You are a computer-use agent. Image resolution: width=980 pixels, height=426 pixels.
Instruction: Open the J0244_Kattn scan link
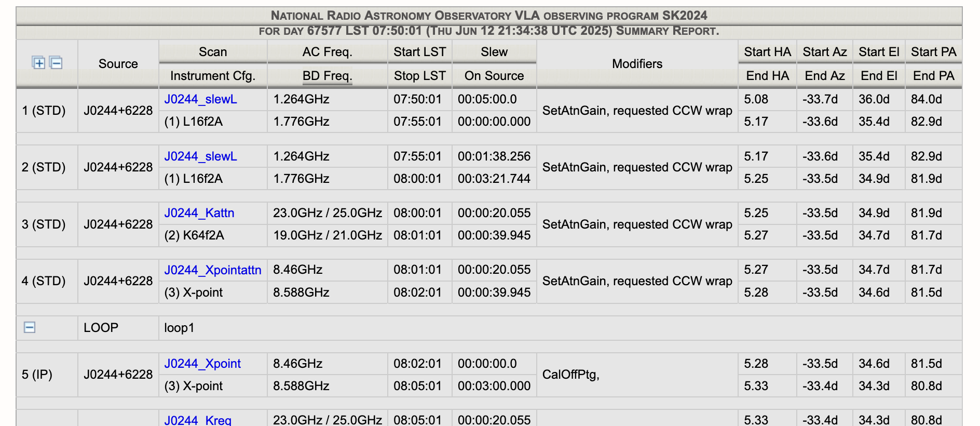pyautogui.click(x=199, y=213)
